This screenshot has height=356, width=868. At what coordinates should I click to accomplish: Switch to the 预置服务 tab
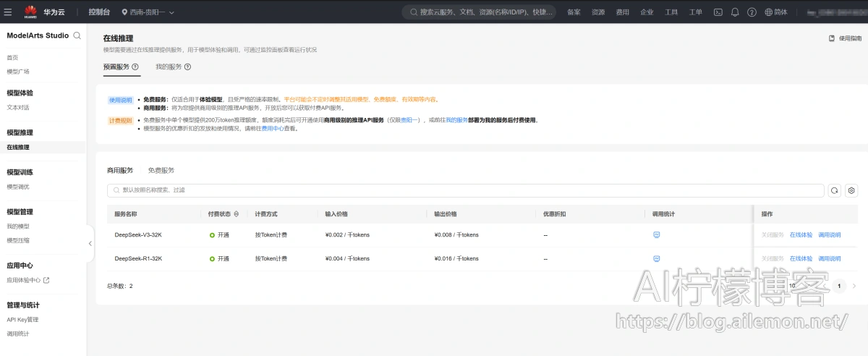(116, 67)
